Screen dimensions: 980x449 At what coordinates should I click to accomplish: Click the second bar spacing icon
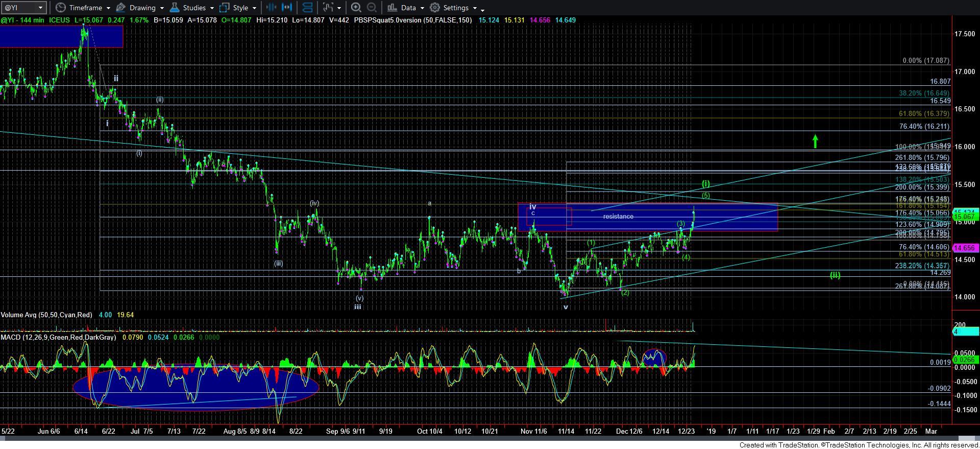coord(287,7)
